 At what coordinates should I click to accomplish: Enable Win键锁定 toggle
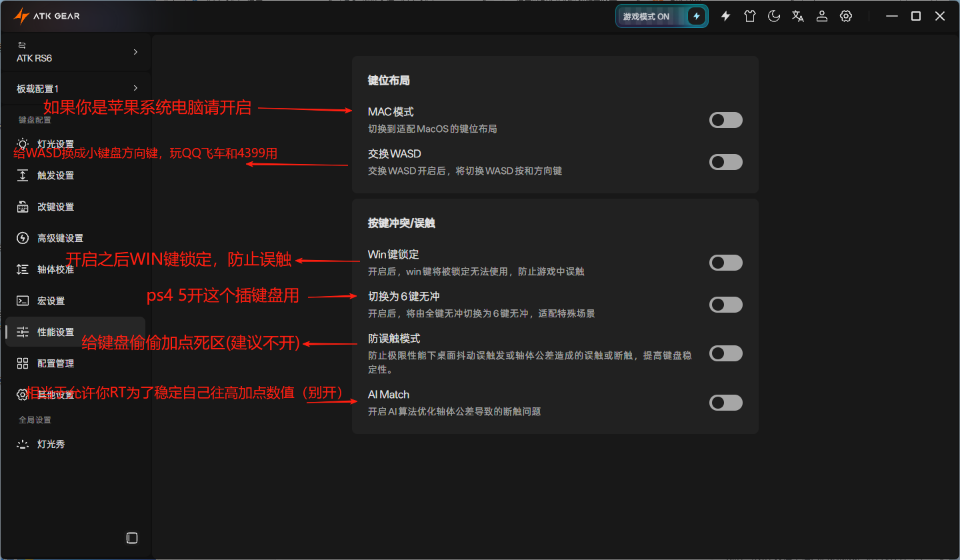coord(725,263)
